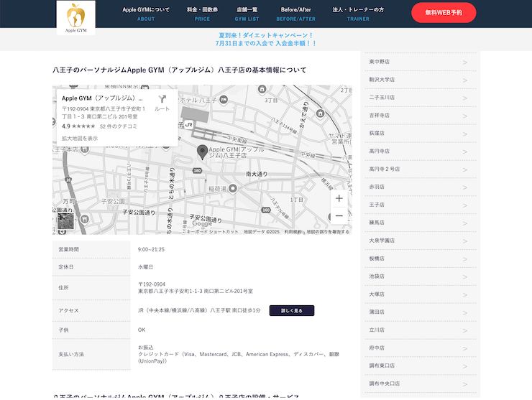
Task: Open the 駒沢大学店 store link
Action: [421, 80]
